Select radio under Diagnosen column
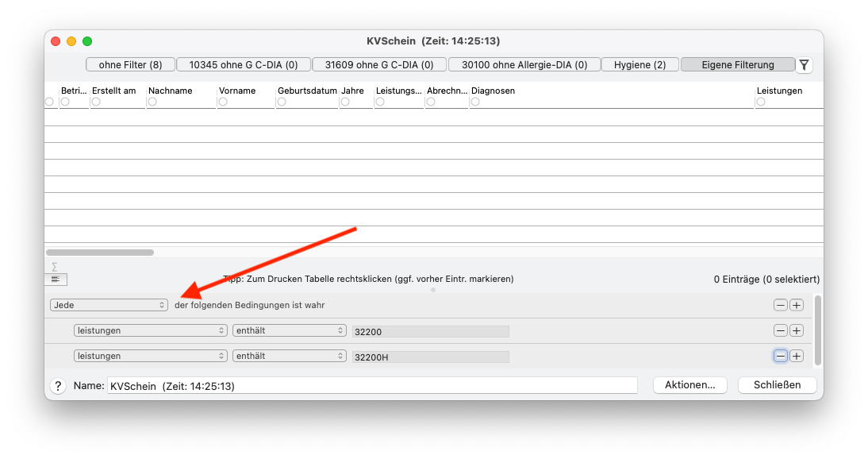The image size is (868, 459). pos(475,102)
